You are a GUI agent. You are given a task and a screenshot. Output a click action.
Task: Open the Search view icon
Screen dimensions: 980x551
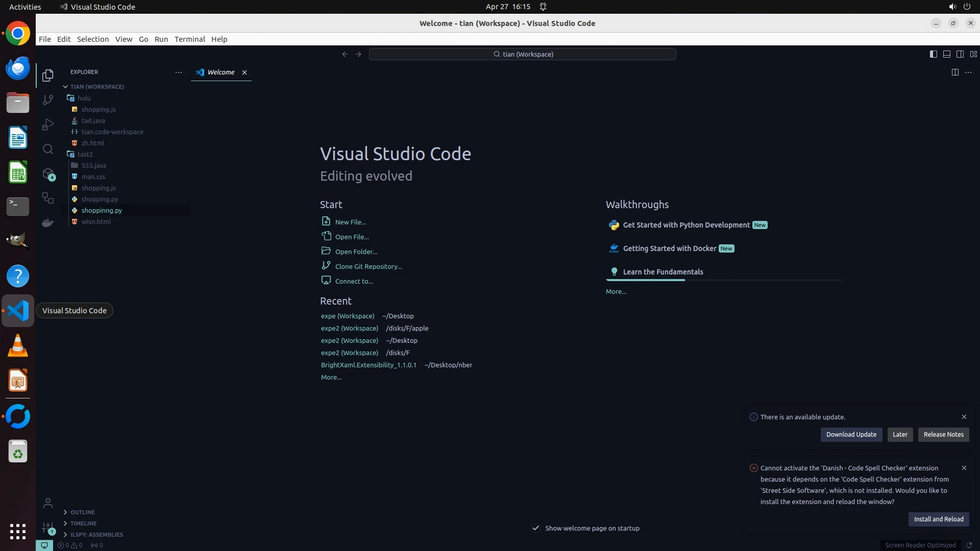[x=48, y=149]
